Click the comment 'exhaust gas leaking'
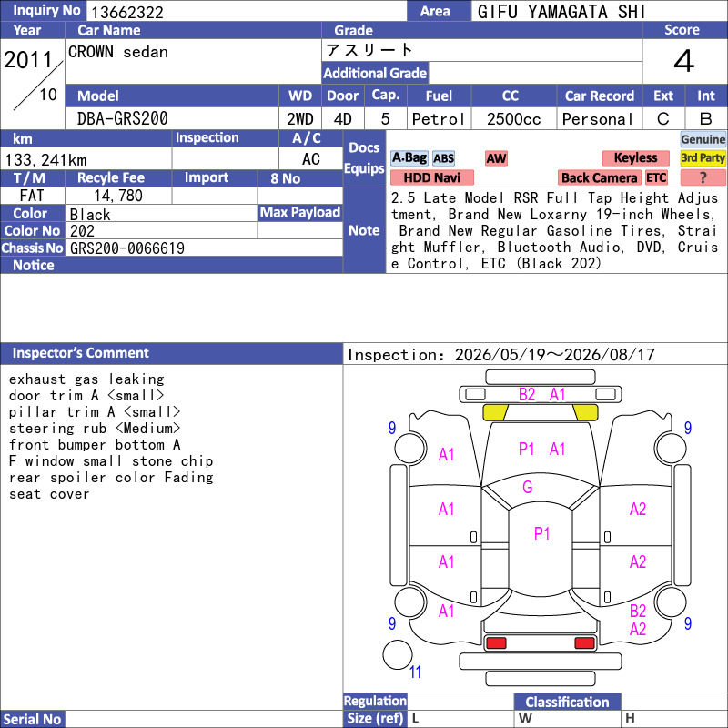728x728 pixels. click(x=86, y=379)
